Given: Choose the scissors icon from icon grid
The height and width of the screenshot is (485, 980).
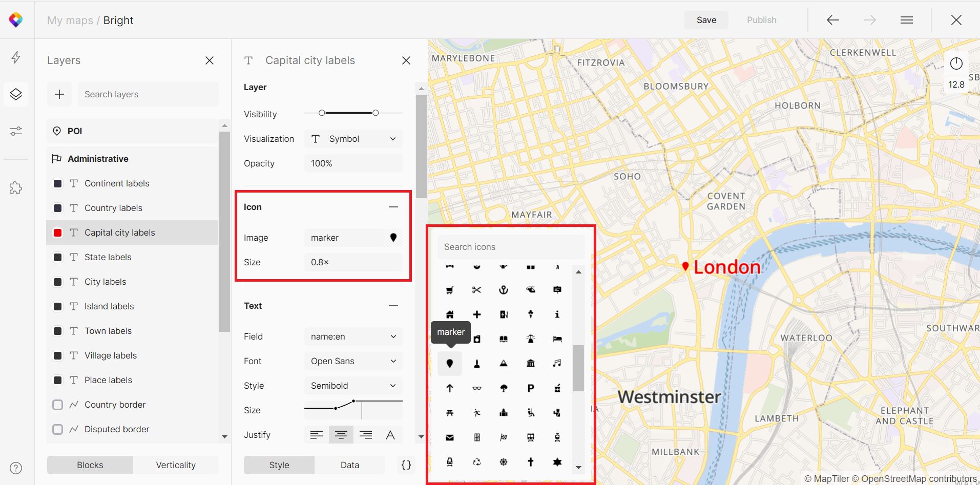Looking at the screenshot, I should (476, 290).
